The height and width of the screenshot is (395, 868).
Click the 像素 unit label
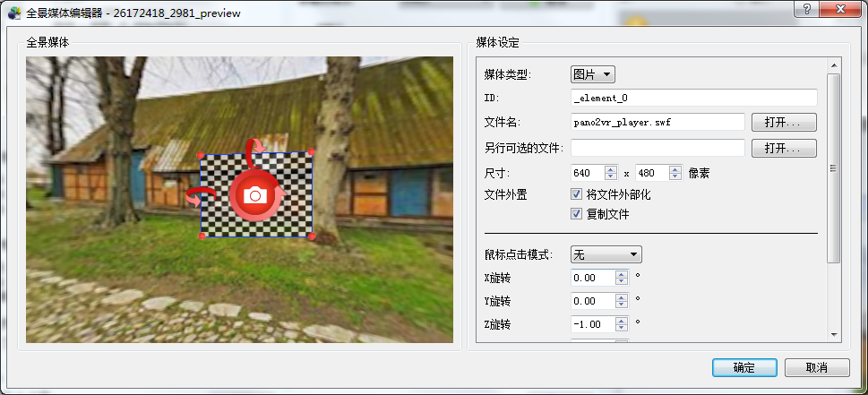pyautogui.click(x=700, y=173)
